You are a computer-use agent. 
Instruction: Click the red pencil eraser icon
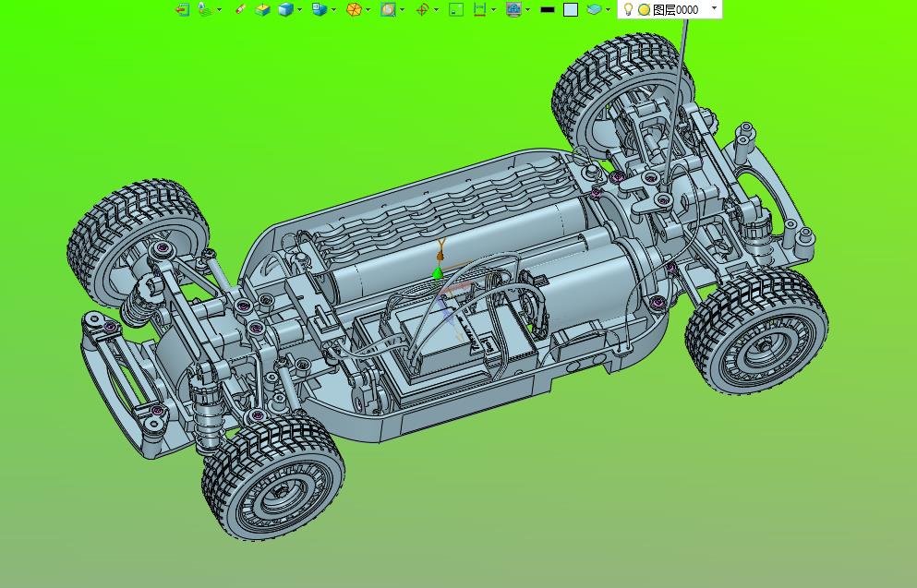coord(240,9)
